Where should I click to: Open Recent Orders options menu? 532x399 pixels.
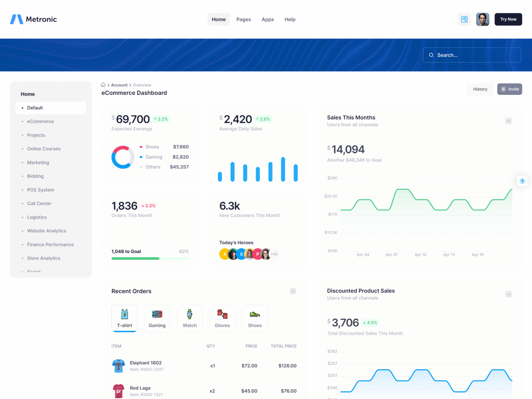(293, 291)
